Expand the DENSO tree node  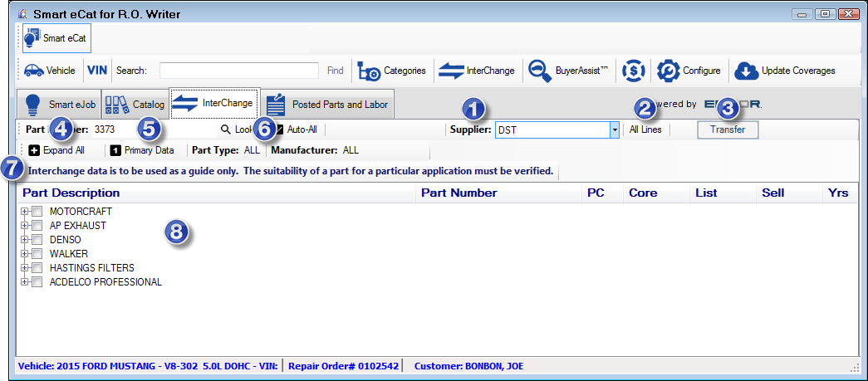(24, 239)
